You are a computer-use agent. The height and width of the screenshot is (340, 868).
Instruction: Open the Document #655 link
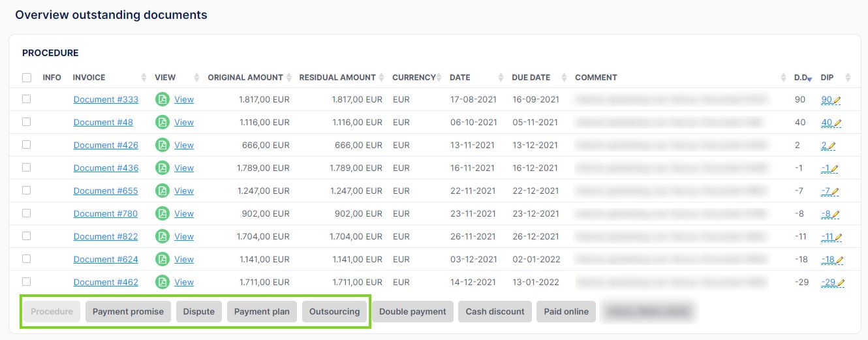click(x=106, y=191)
